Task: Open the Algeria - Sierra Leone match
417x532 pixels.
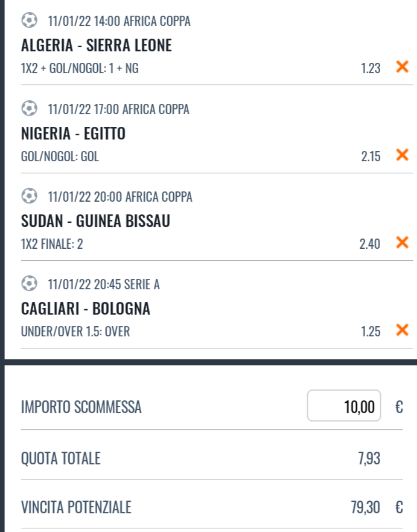Action: pyautogui.click(x=97, y=45)
